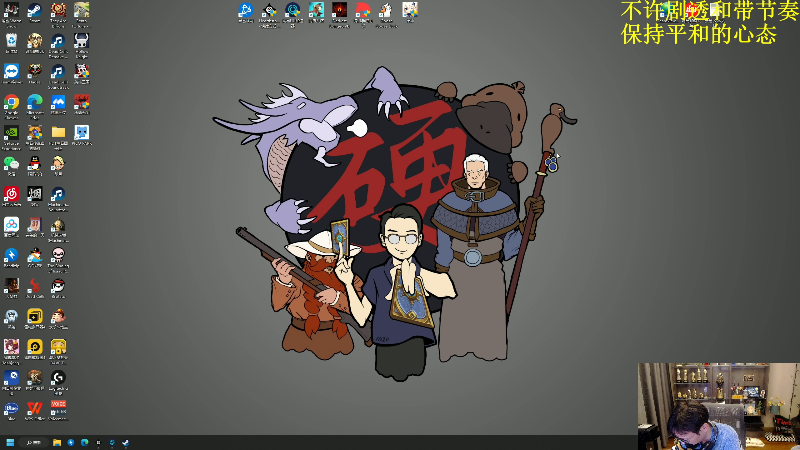Open the Logitech G HUB shortcut
The height and width of the screenshot is (450, 800).
(x=58, y=378)
